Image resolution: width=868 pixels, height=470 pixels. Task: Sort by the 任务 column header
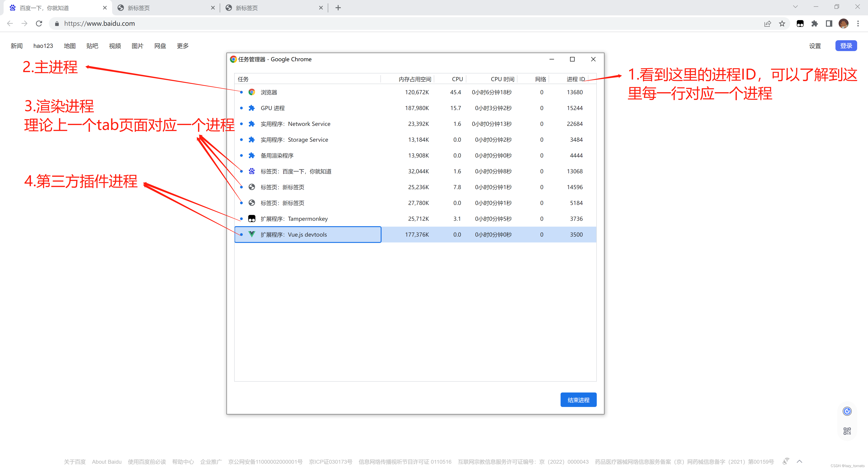(x=307, y=79)
